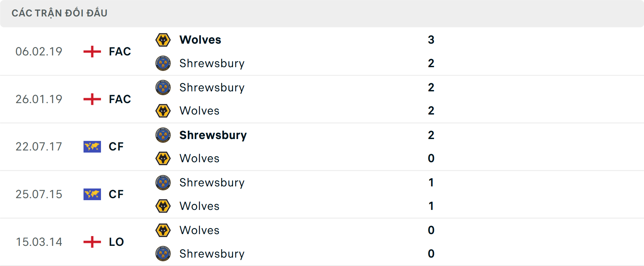The image size is (644, 266).
Task: Select the world map icon in the 25.07.15 row
Action: (x=92, y=194)
